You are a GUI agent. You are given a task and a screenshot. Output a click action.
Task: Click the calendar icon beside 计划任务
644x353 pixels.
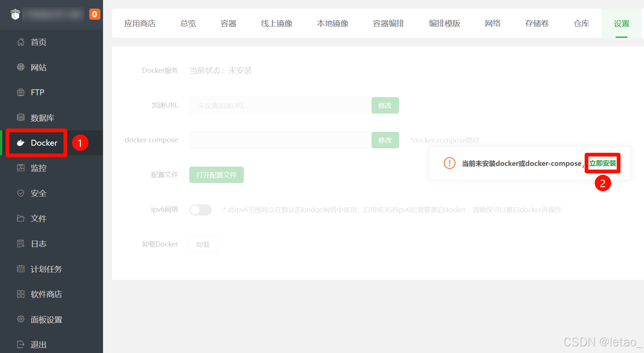click(x=21, y=269)
